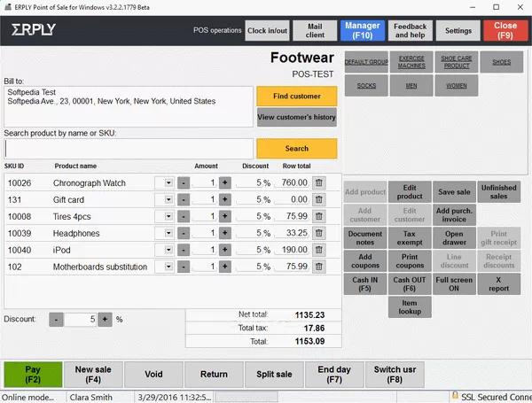Toggle Full screen ON button
The height and width of the screenshot is (403, 532).
pyautogui.click(x=456, y=283)
